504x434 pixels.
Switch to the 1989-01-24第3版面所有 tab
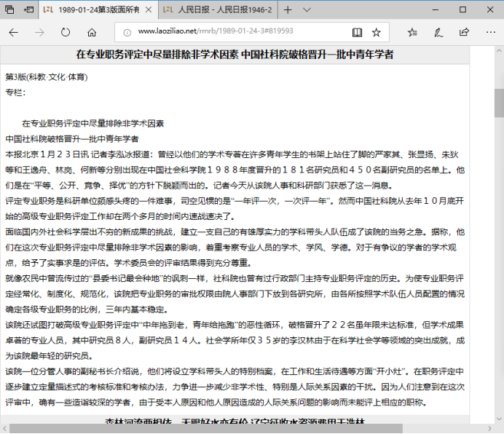click(98, 10)
